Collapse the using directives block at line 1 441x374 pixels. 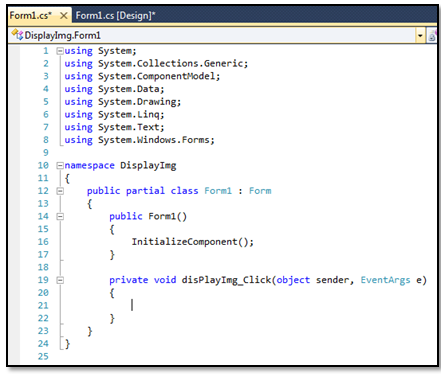(60, 51)
